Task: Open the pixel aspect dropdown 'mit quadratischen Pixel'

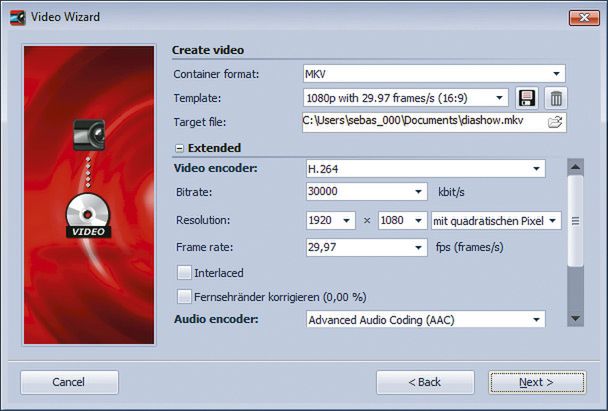Action: [x=496, y=221]
